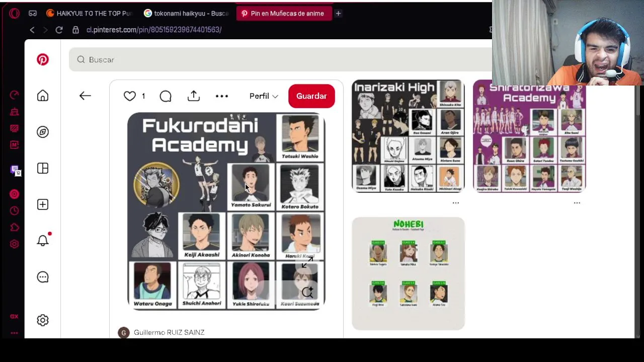Expand the pin image to fullscreen
The height and width of the screenshot is (362, 644).
[307, 262]
